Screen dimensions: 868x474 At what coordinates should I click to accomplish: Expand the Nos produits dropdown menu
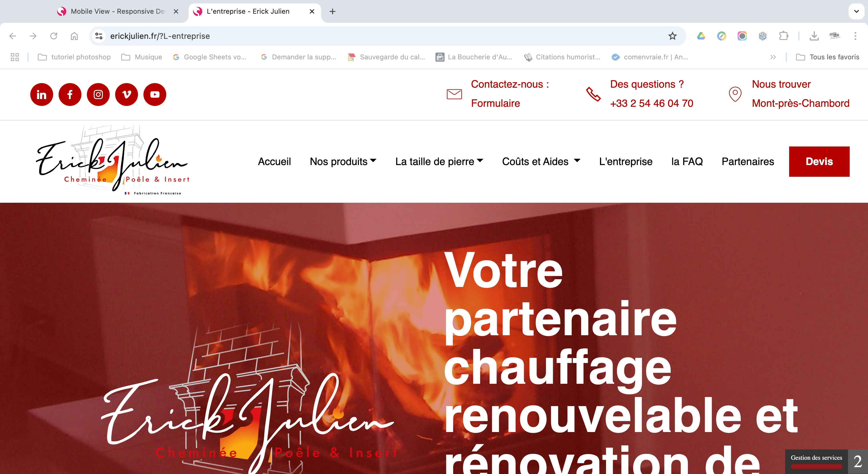(x=343, y=162)
